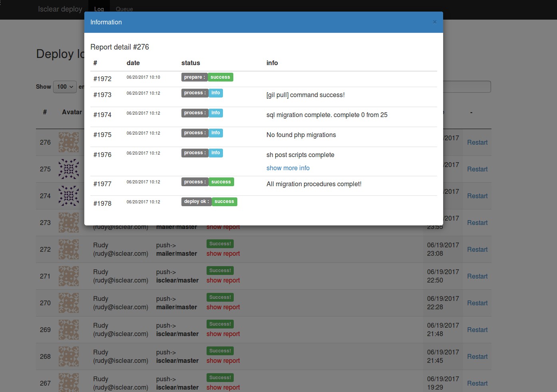Image resolution: width=557 pixels, height=392 pixels.
Task: Select the avatar icon in row 271
Action: click(x=69, y=276)
